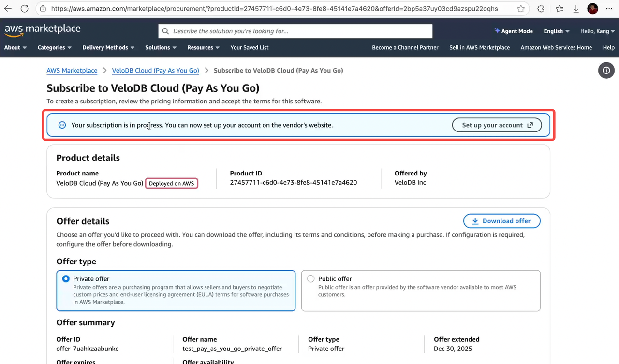Open Sell in AWS Marketplace
Image resolution: width=619 pixels, height=364 pixels.
480,47
